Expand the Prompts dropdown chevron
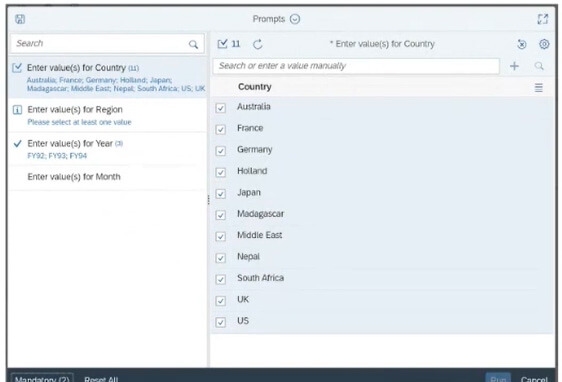 click(295, 19)
